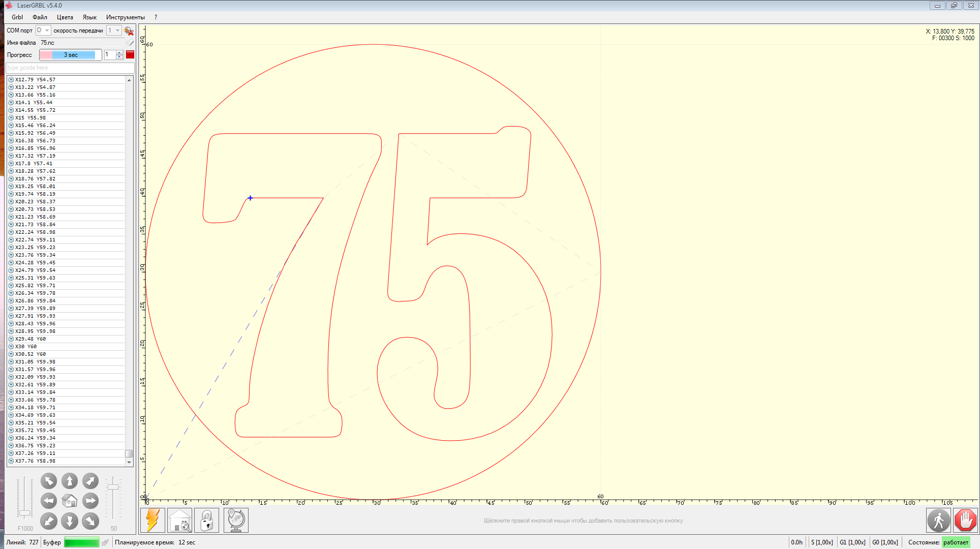Open the Инструменты menu

(x=125, y=17)
